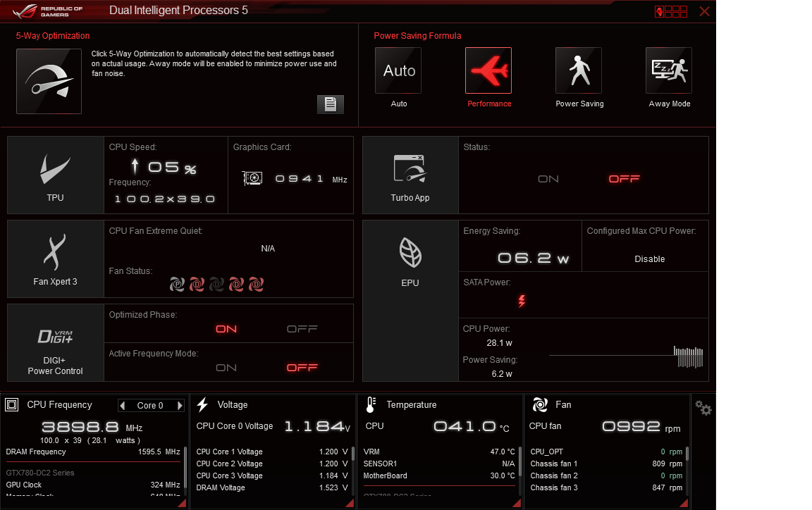Image resolution: width=812 pixels, height=510 pixels.
Task: Click the DRAM Voltage row
Action: (x=272, y=487)
